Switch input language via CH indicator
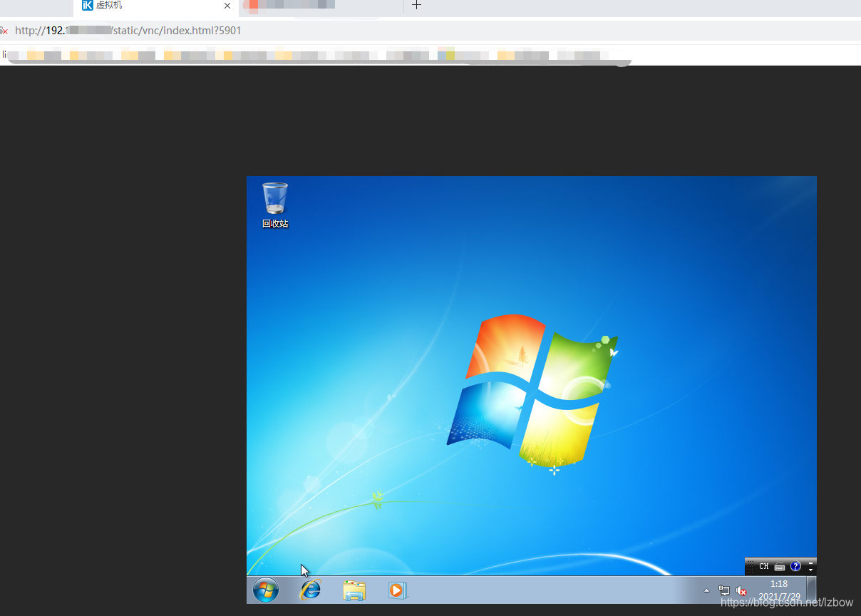This screenshot has width=861, height=616. (764, 566)
